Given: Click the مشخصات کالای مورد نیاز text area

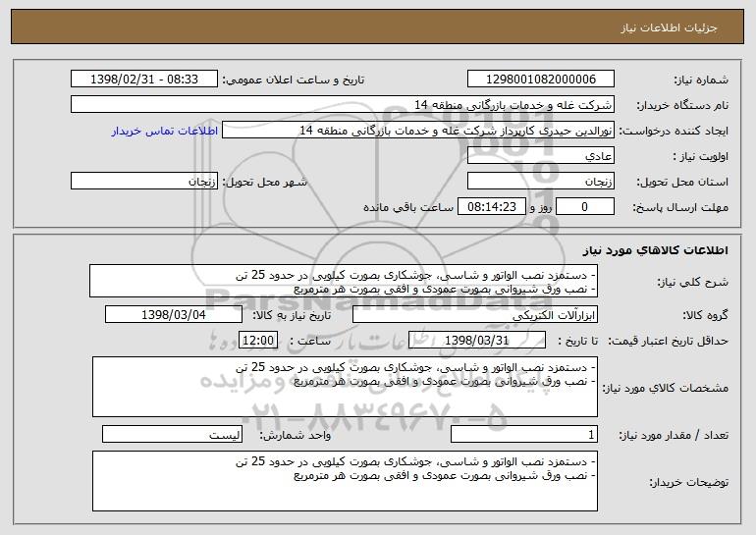Looking at the screenshot, I should pos(345,387).
